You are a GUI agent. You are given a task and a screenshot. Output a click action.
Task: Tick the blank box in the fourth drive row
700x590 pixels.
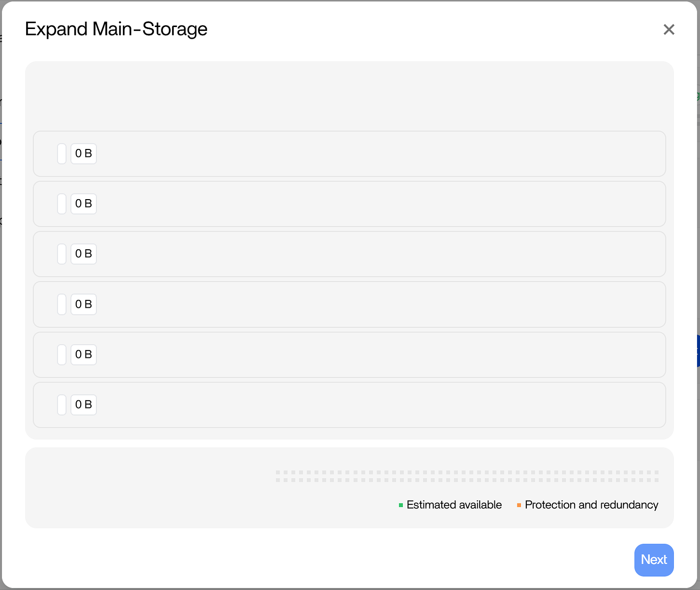62,304
